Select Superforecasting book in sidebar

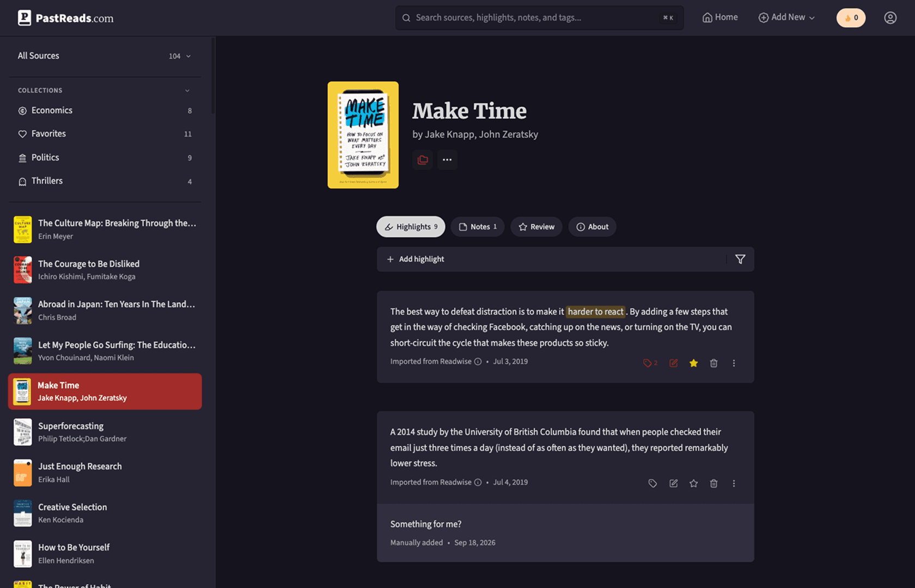(x=105, y=432)
